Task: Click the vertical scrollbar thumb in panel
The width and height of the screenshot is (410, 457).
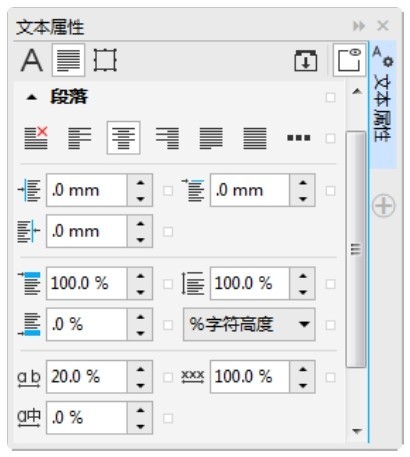Action: (x=356, y=249)
